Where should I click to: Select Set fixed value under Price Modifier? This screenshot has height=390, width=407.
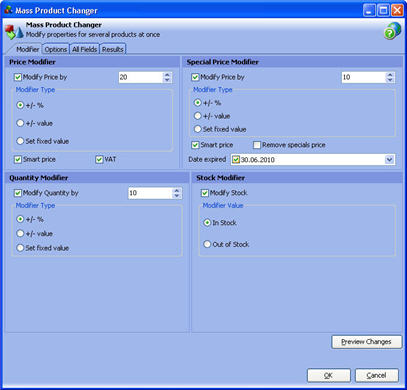tap(20, 141)
